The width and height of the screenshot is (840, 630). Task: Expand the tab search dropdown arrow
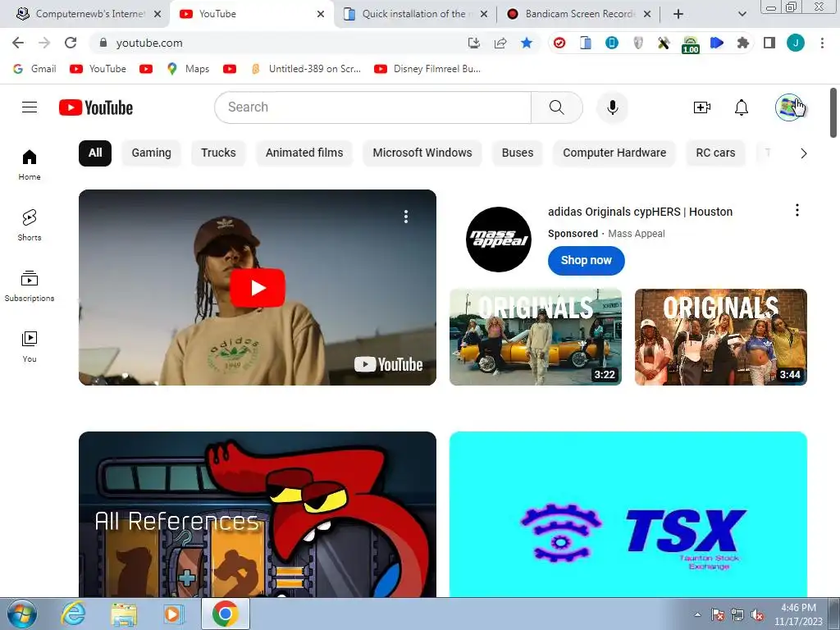[742, 14]
